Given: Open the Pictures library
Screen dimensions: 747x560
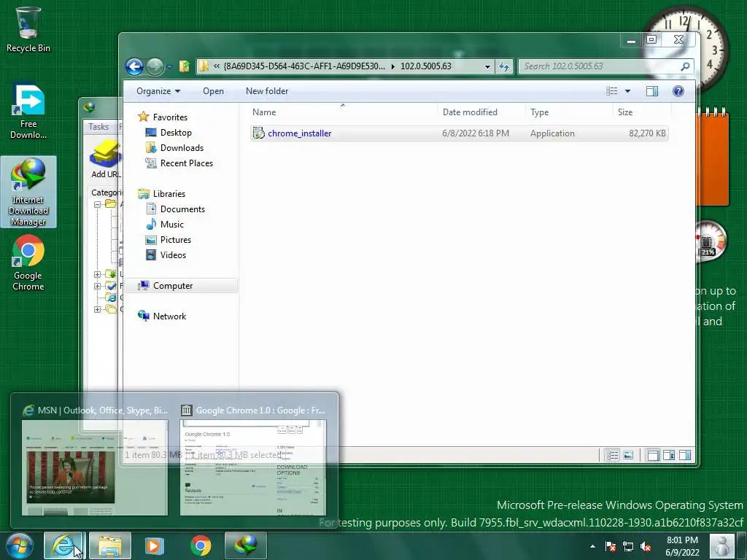Looking at the screenshot, I should tap(175, 239).
